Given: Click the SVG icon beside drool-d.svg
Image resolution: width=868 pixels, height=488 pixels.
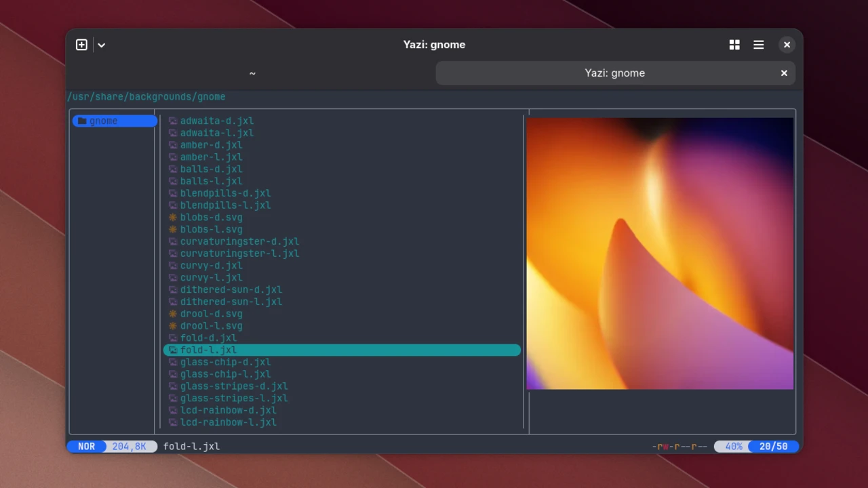Looking at the screenshot, I should tap(173, 314).
